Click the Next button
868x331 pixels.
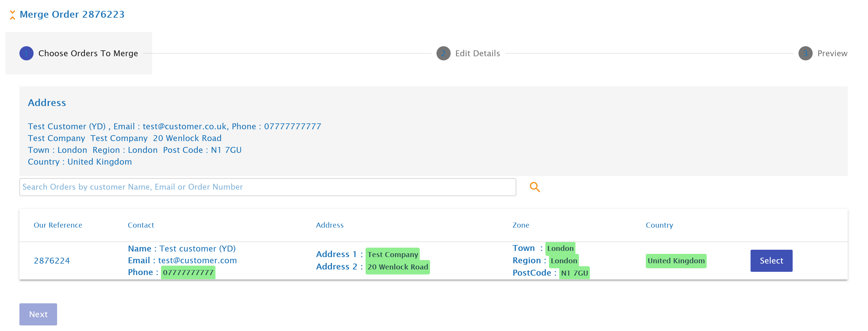pos(38,314)
